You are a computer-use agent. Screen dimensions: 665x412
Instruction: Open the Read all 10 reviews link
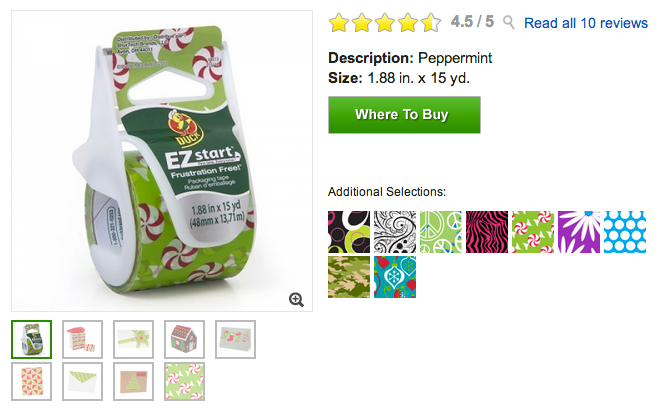click(586, 23)
